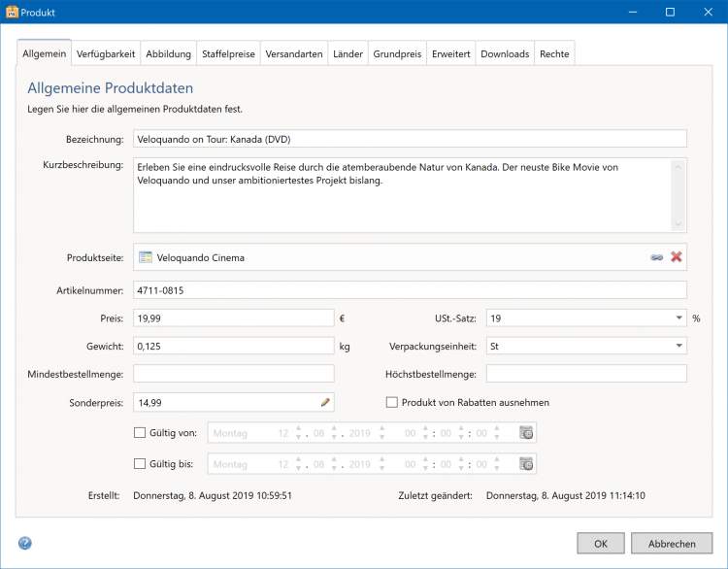Confirm with the OK button
The image size is (728, 569).
601,544
